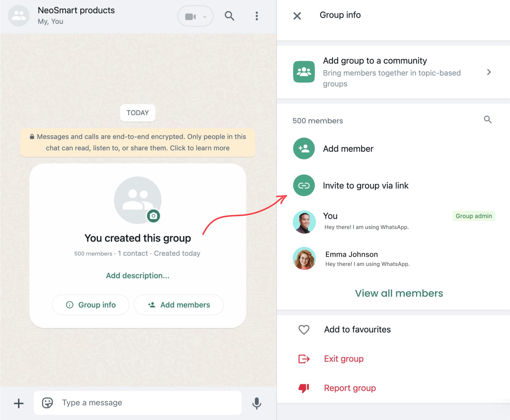
Task: Record a voice message with the microphone
Action: (x=257, y=403)
